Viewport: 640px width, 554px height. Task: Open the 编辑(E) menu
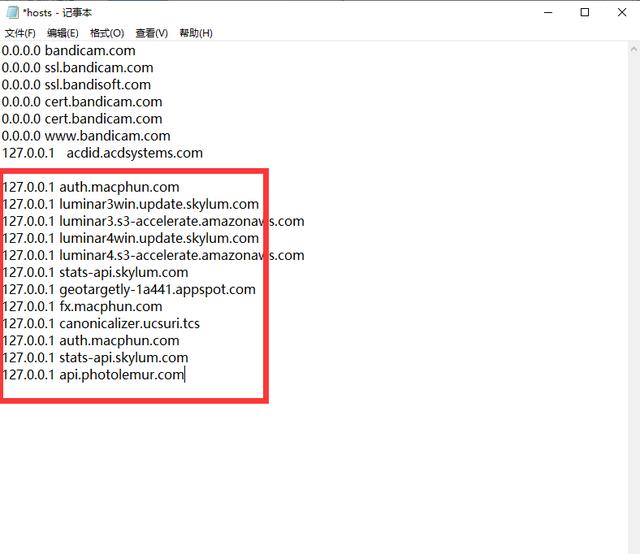pyautogui.click(x=62, y=33)
